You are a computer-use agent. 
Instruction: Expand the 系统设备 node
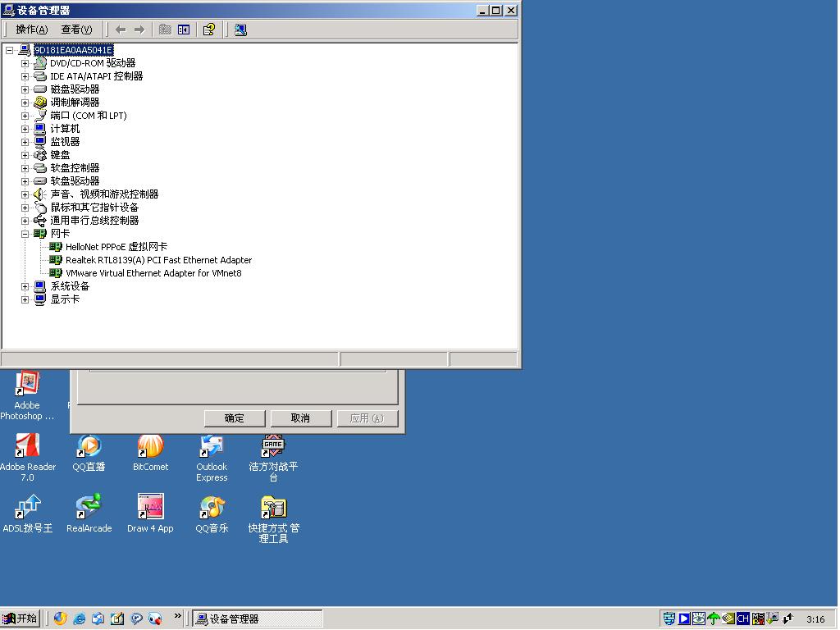[x=25, y=286]
